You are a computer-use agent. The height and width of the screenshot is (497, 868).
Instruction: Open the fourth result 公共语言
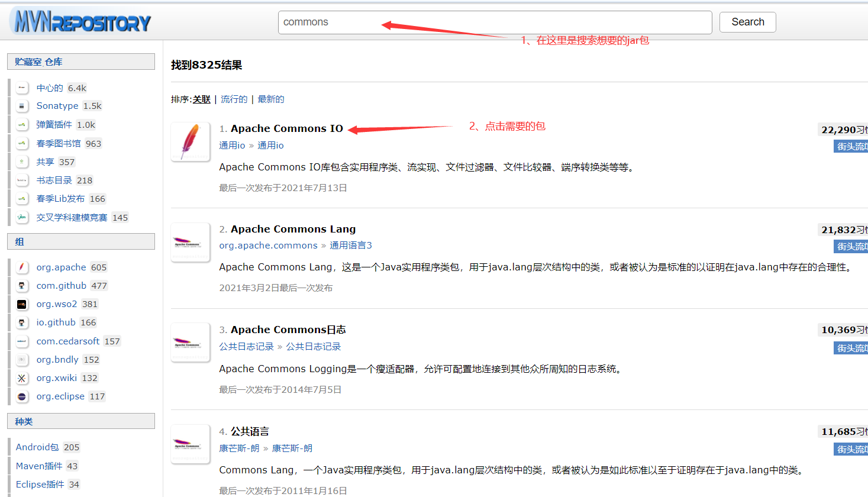pos(250,431)
